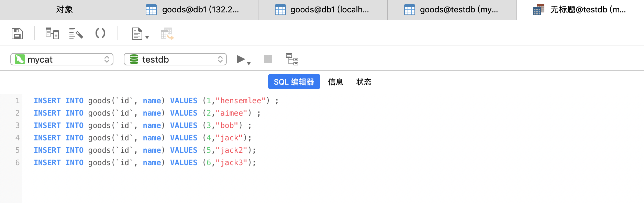644x203 pixels.
Task: Switch to the 对象 tab
Action: point(64,10)
